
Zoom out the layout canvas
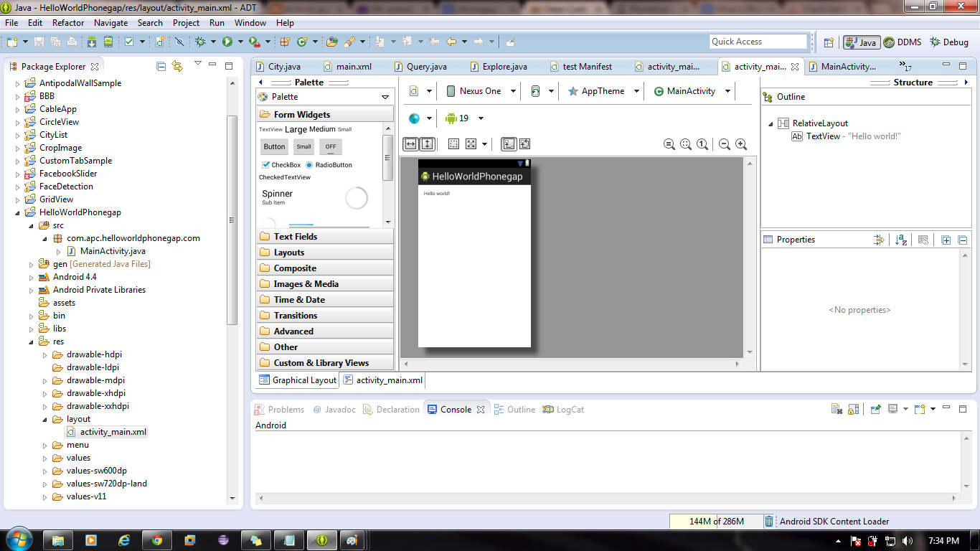click(725, 144)
